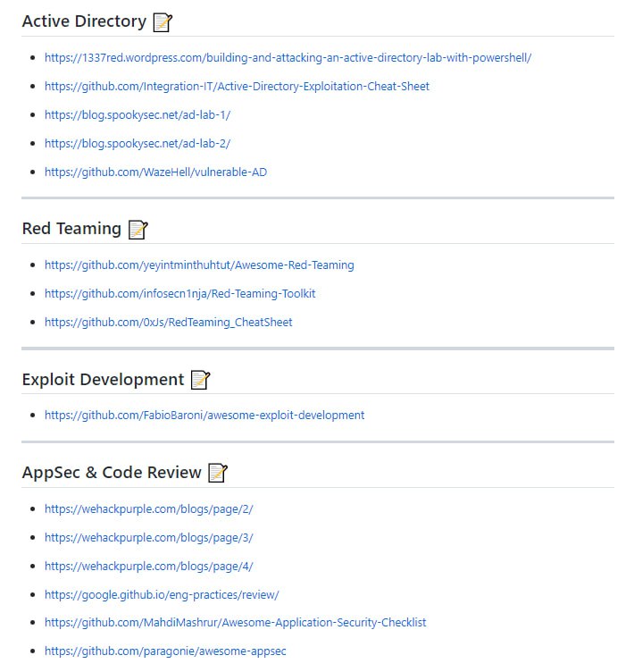
Task: Open the WazeHell vulnerable-AD repository link
Action: coord(155,172)
